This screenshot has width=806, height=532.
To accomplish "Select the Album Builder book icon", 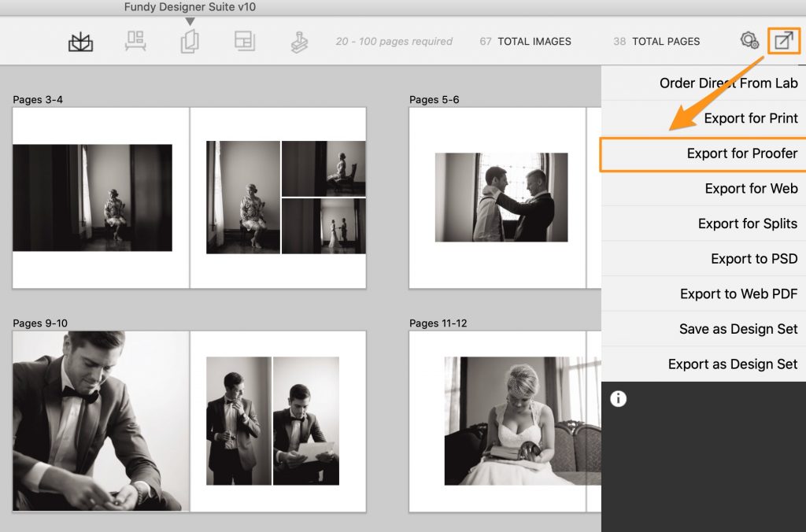I will [x=190, y=41].
